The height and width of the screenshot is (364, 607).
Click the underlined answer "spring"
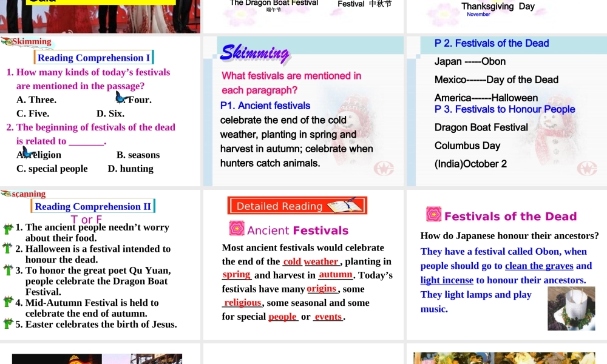[x=236, y=275]
